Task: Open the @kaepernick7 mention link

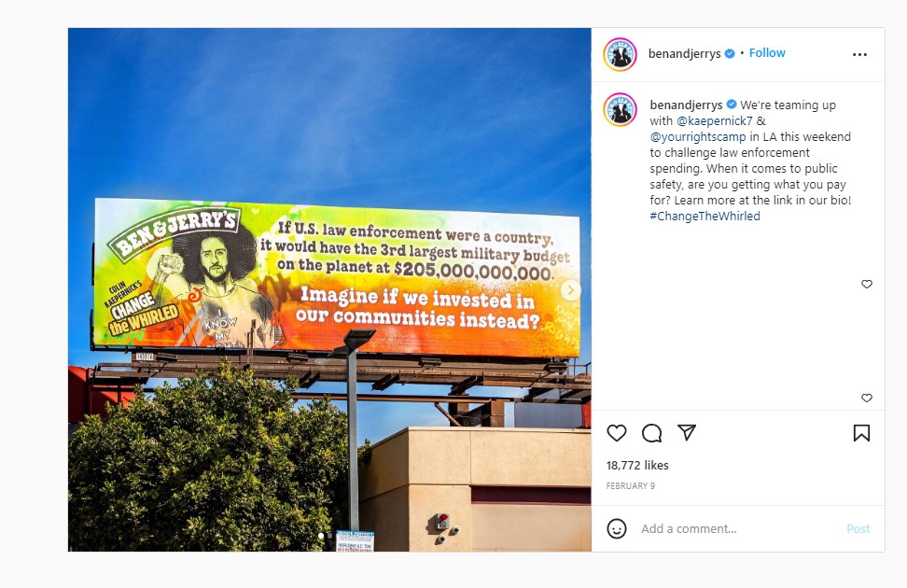Action: 715,121
